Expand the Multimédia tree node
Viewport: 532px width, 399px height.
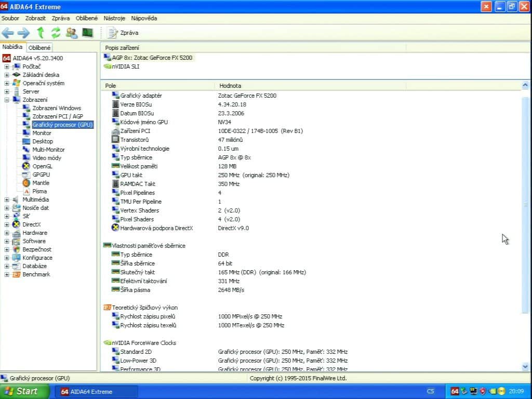coord(6,199)
